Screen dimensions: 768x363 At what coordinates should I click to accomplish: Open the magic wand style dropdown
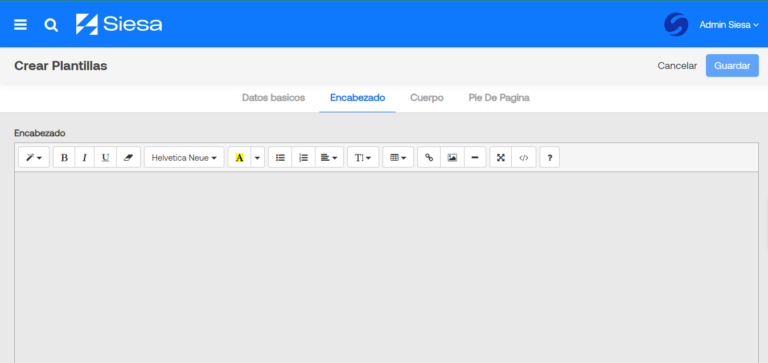tap(34, 158)
